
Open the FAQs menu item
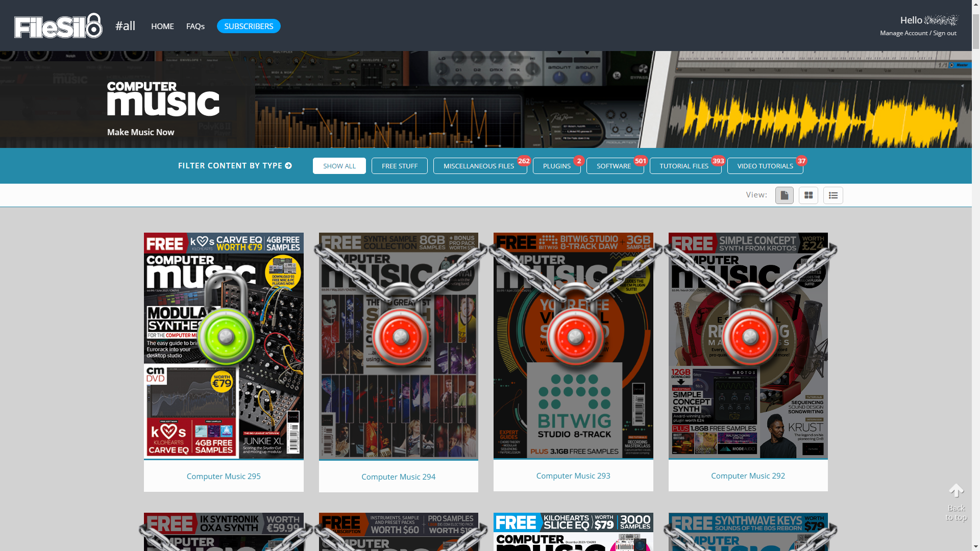pos(195,26)
